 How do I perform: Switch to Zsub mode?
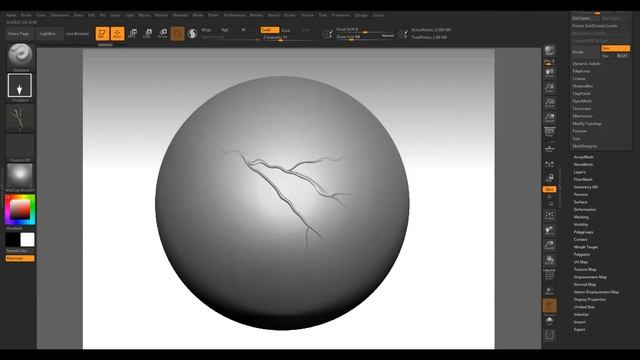point(286,30)
